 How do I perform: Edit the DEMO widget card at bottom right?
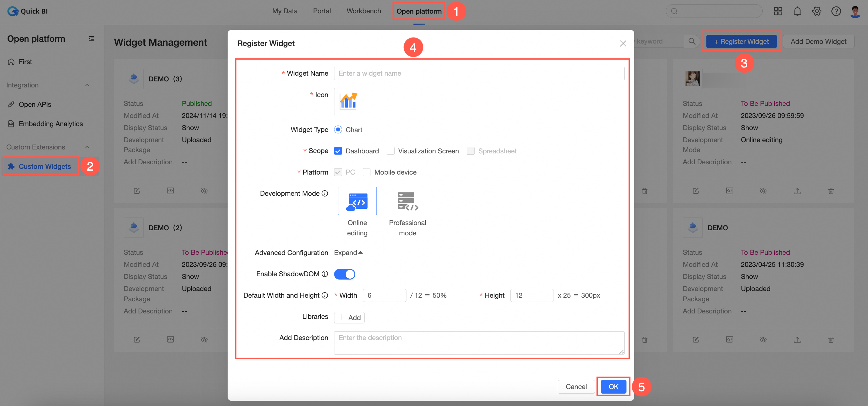[x=696, y=340]
